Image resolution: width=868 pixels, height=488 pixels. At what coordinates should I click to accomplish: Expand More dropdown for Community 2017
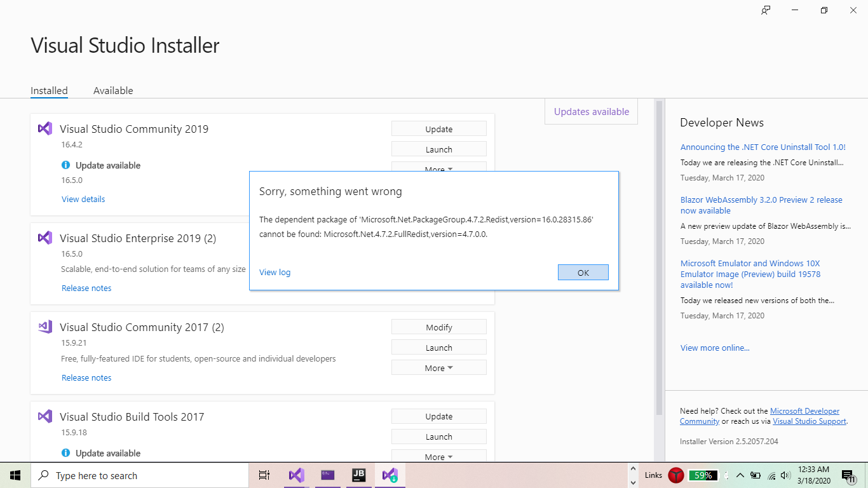pos(439,368)
